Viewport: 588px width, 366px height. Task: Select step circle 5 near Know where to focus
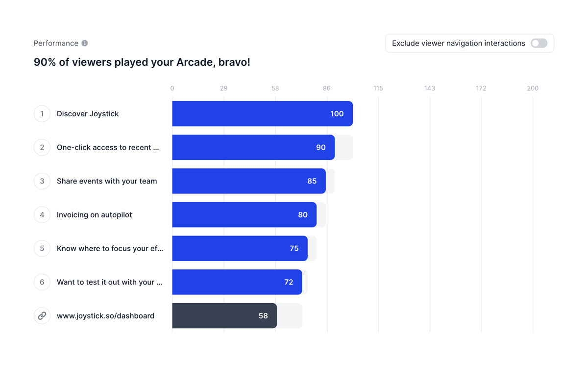pos(42,248)
